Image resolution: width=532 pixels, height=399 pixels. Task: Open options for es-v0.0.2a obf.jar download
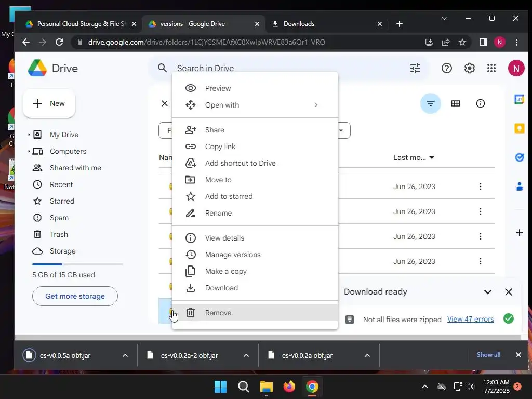(367, 355)
